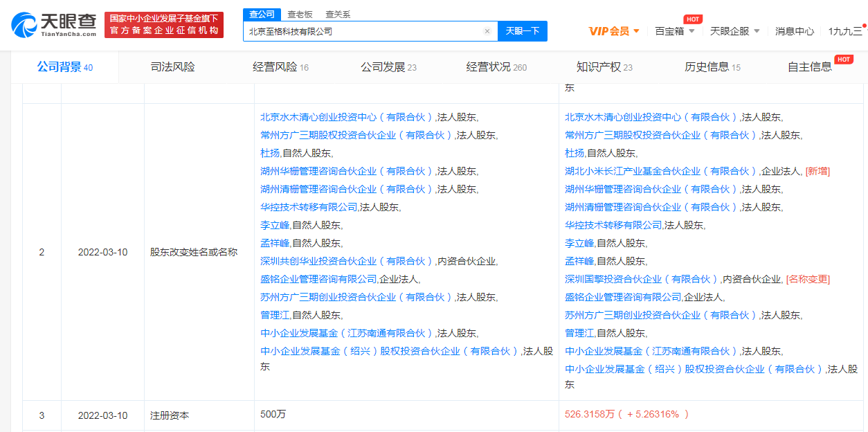Click the date in the 注册资本 row
The width and height of the screenshot is (868, 432).
102,415
